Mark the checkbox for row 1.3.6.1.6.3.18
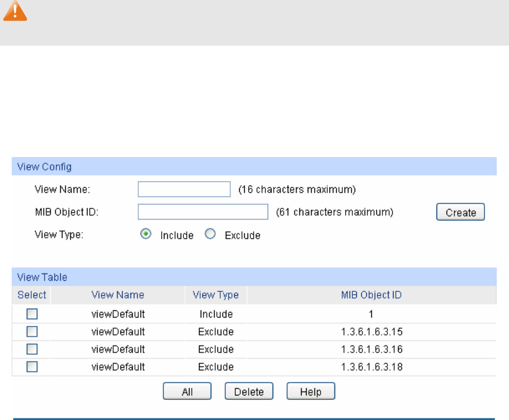 pyautogui.click(x=32, y=367)
